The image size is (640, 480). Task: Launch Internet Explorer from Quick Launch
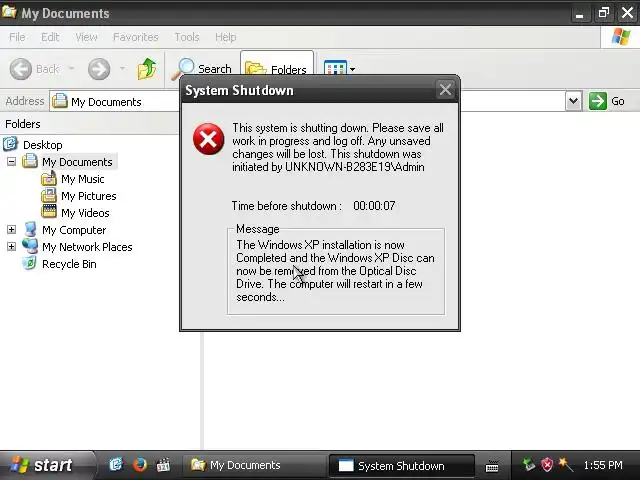point(116,464)
